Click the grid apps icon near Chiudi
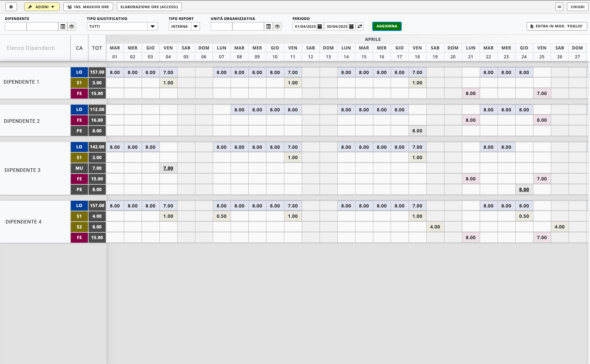 tap(559, 7)
